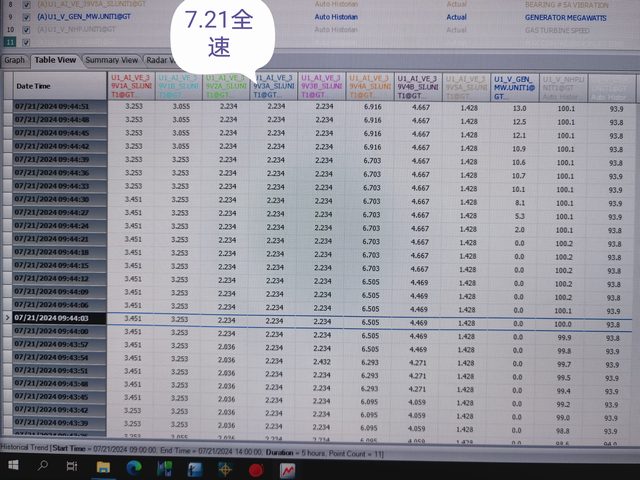Open Windows search from the taskbar
This screenshot has height=480, width=640.
43,466
